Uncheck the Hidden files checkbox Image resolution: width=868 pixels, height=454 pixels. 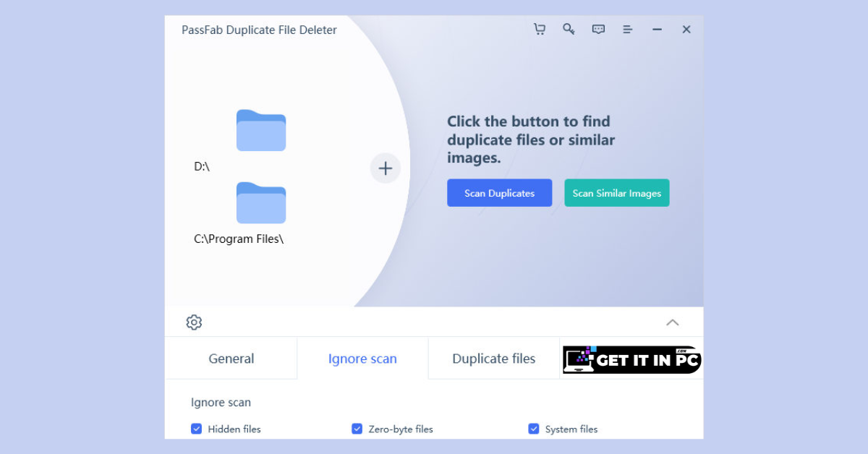click(196, 429)
